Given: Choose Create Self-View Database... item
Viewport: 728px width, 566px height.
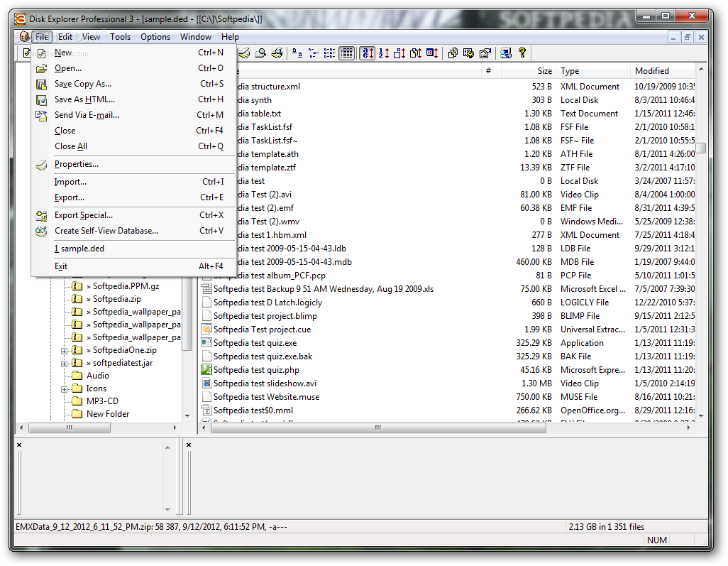Looking at the screenshot, I should click(x=133, y=231).
